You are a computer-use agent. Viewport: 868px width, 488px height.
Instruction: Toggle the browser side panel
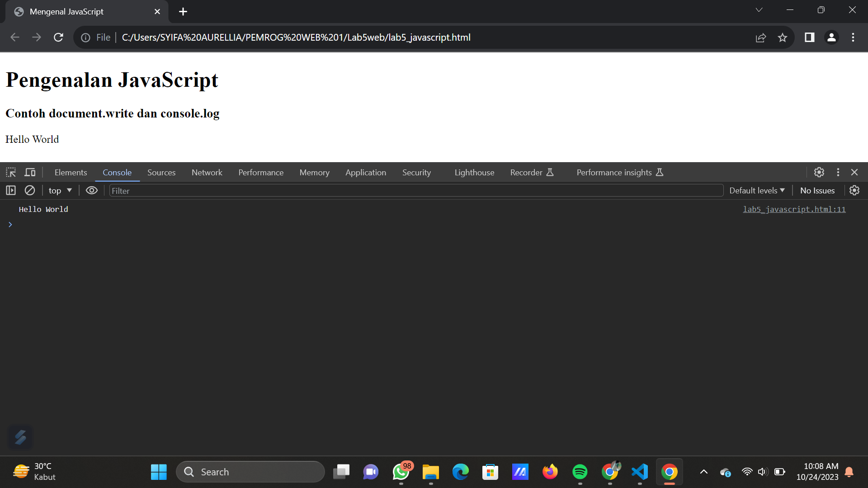[809, 38]
